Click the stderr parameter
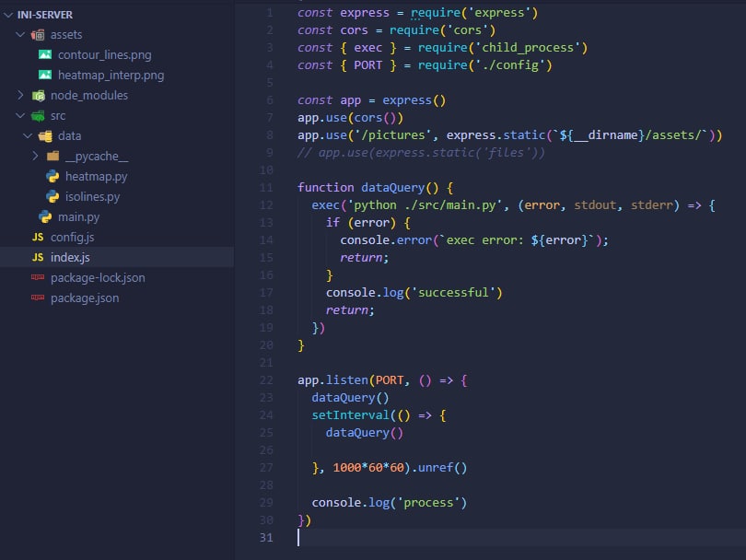 (x=652, y=205)
